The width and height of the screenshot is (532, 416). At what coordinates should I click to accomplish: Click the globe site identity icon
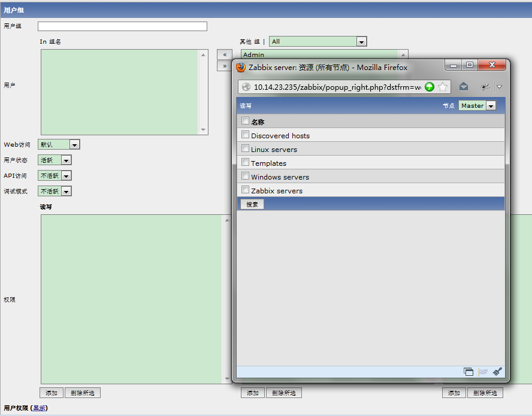246,87
